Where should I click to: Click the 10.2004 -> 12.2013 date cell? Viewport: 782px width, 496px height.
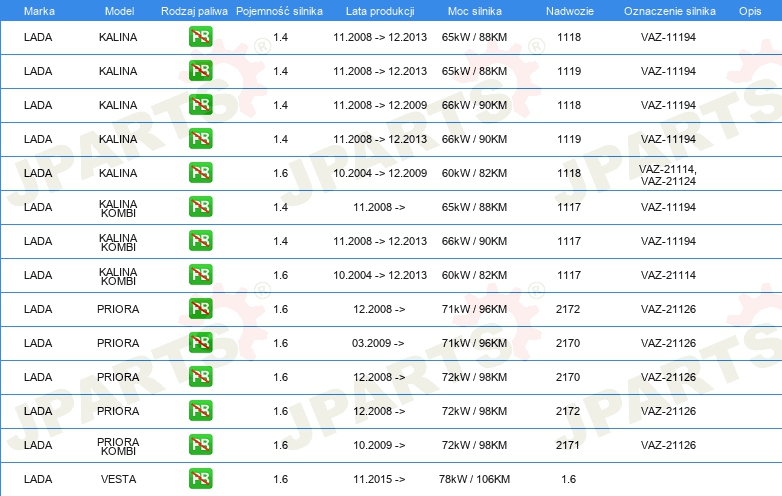[x=380, y=275]
